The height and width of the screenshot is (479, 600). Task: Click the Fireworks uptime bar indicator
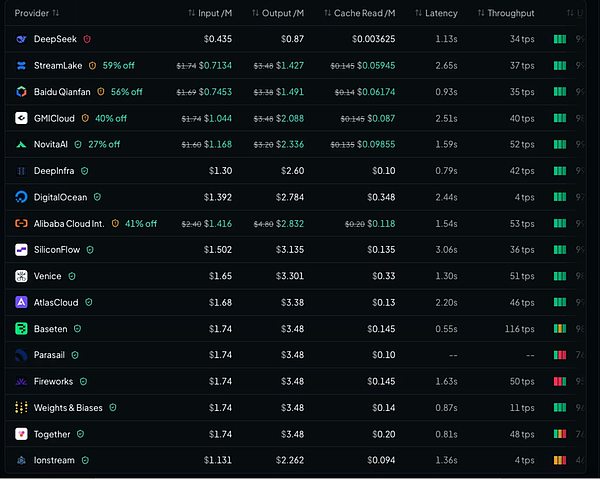point(560,381)
